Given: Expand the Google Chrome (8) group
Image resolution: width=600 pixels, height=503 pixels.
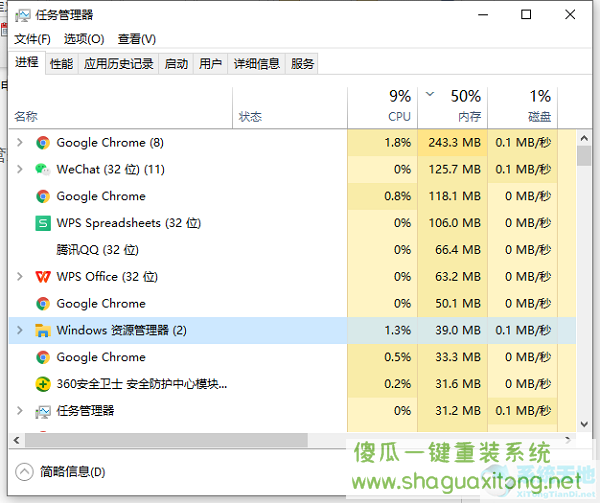Looking at the screenshot, I should point(20,143).
